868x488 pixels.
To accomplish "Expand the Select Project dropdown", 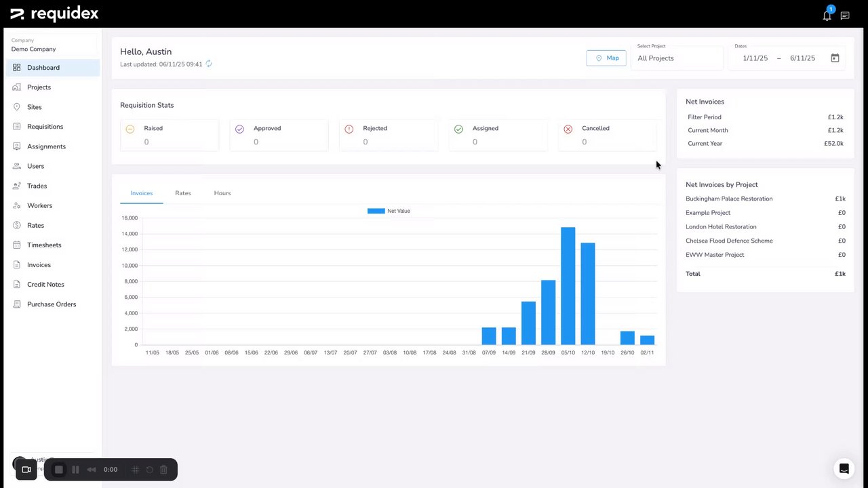I will (677, 58).
